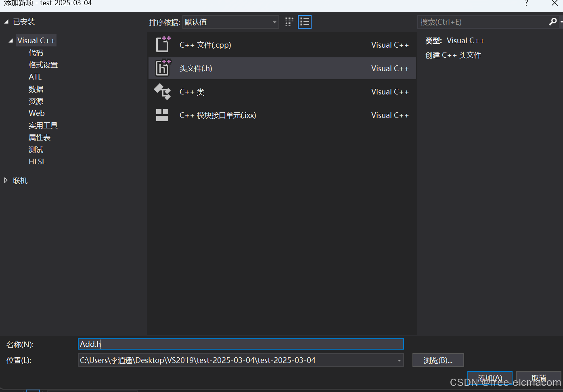Viewport: 563px width, 392px height.
Task: Select the HLSL category
Action: pos(37,161)
